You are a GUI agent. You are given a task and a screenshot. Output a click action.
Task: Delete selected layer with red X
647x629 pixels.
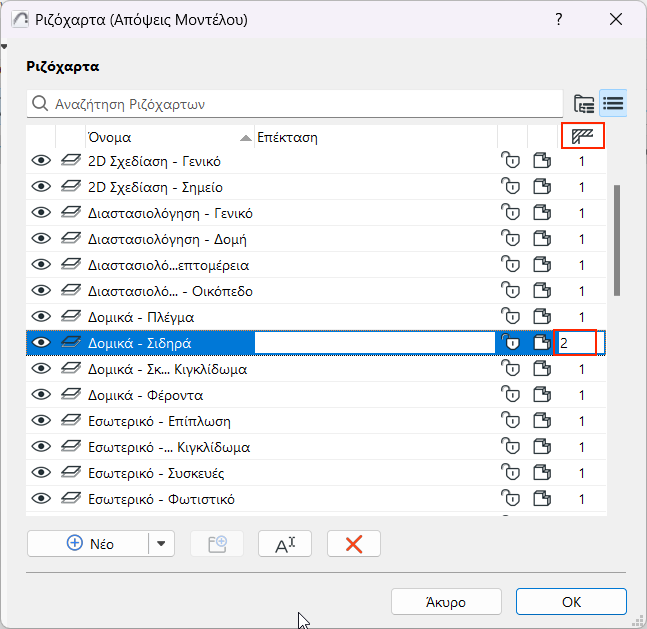[x=353, y=543]
